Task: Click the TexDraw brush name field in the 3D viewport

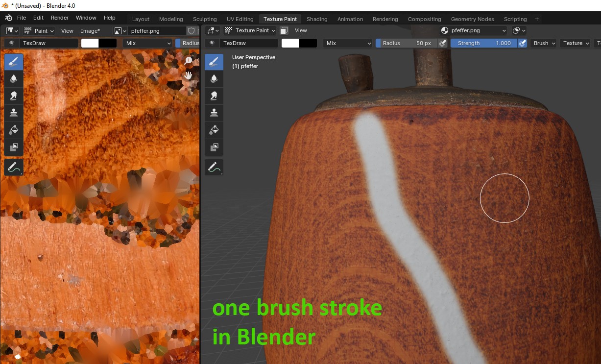Action: [248, 43]
